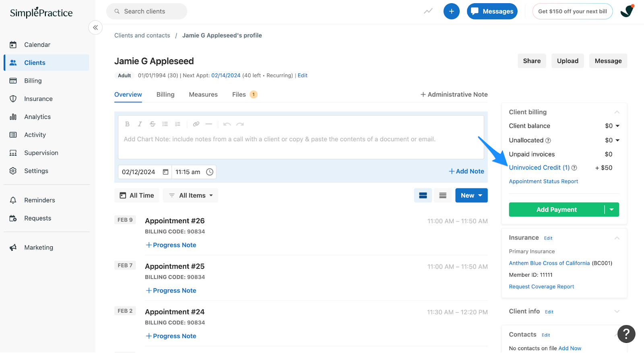Apply strikethrough formatting in chart note
The height and width of the screenshot is (353, 644).
tap(152, 124)
